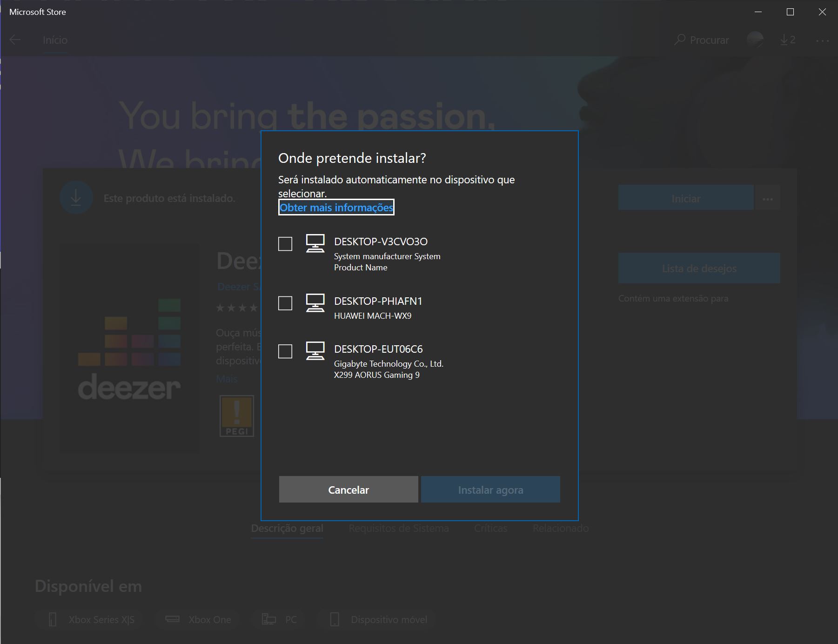Switch to the Relacionado tab
The width and height of the screenshot is (838, 644).
click(561, 529)
